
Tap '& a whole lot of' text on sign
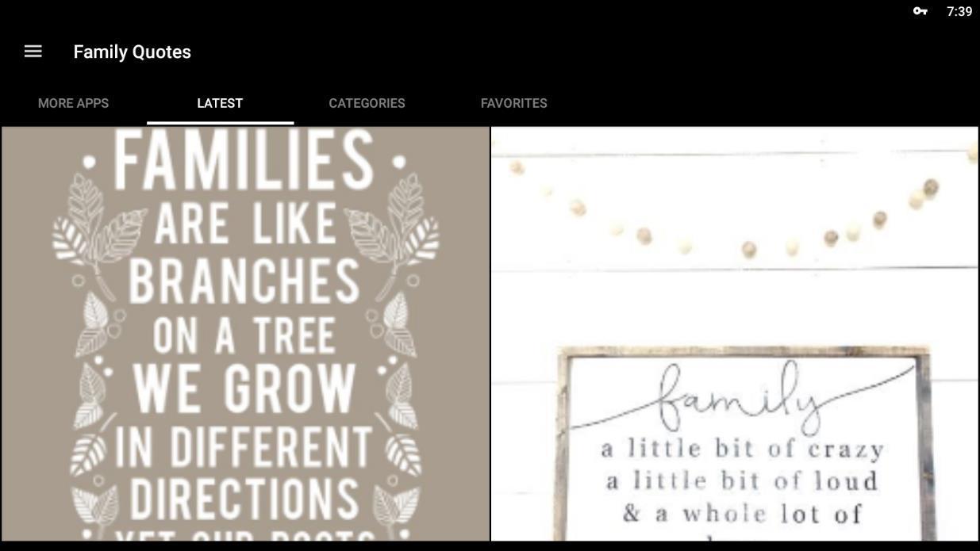click(x=742, y=514)
